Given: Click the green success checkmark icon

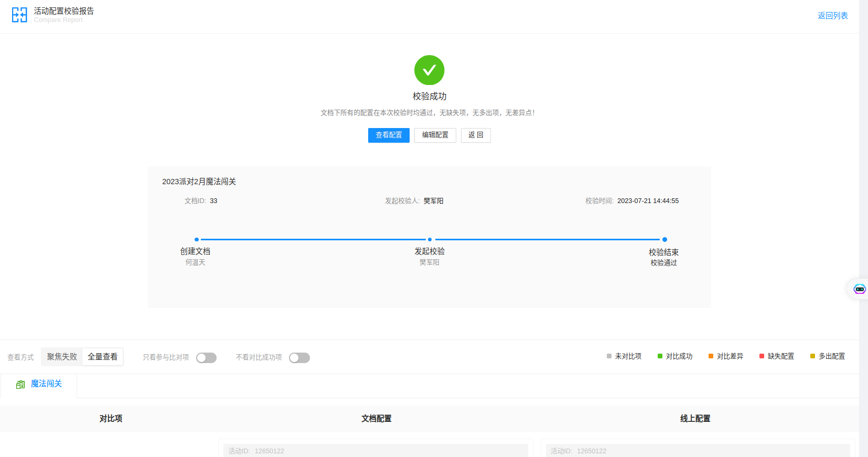Looking at the screenshot, I should pos(429,70).
